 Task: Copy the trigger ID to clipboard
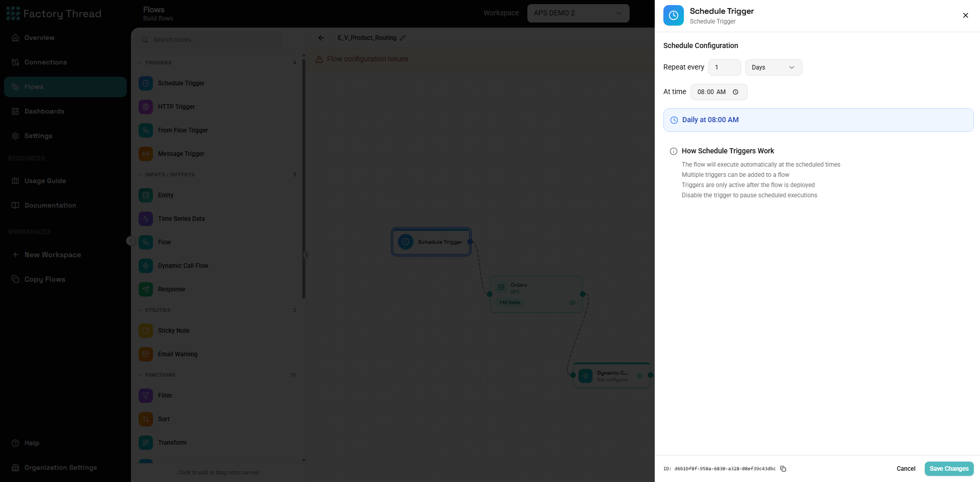pos(783,469)
